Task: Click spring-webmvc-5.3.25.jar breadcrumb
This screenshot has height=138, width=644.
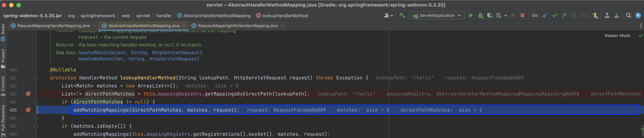Action: pos(32,16)
